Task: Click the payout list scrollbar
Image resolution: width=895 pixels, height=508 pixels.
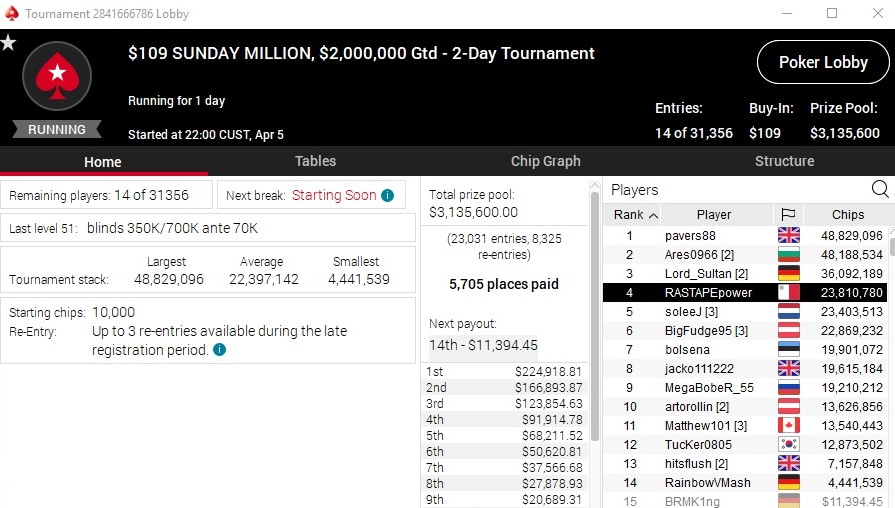Action: (x=596, y=350)
